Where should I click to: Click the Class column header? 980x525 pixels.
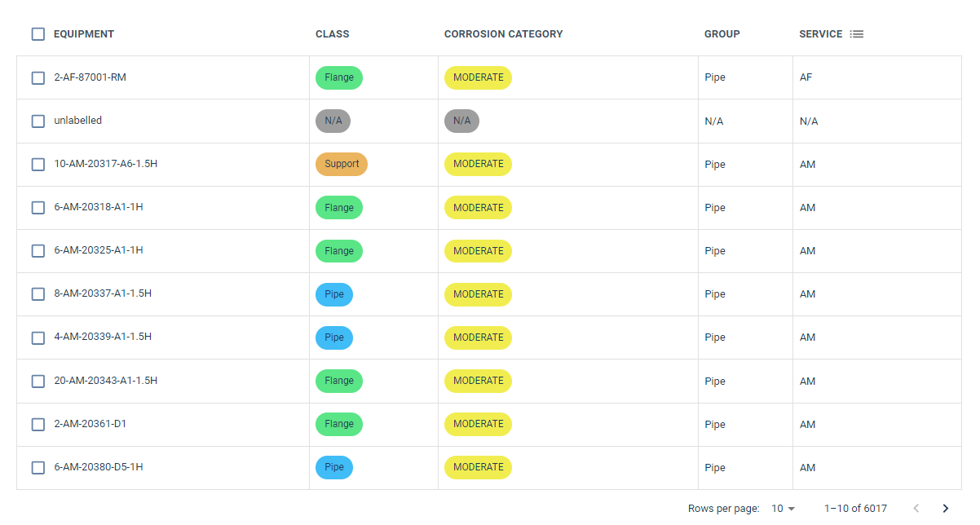click(333, 34)
